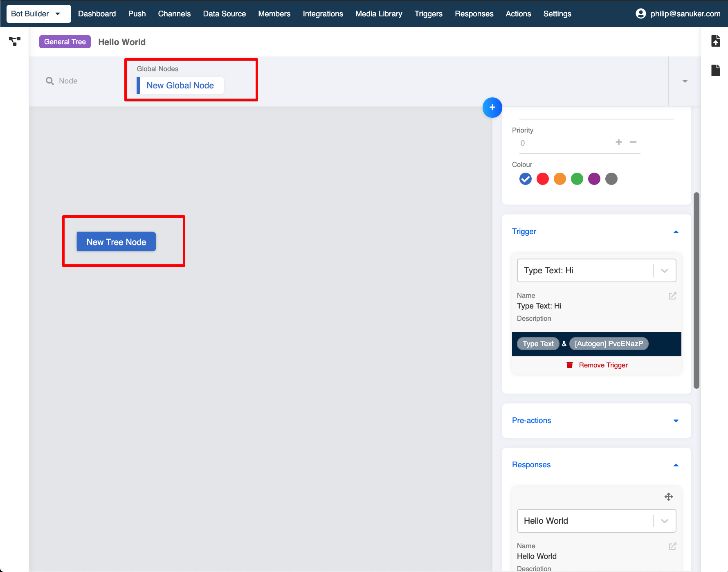Open the Hello World response dropdown

tap(596, 521)
